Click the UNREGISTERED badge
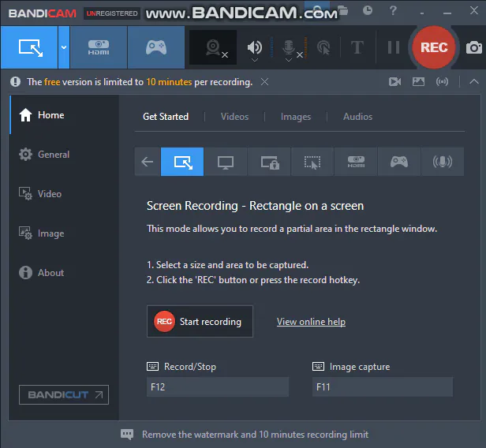This screenshot has width=486, height=448. pos(111,13)
